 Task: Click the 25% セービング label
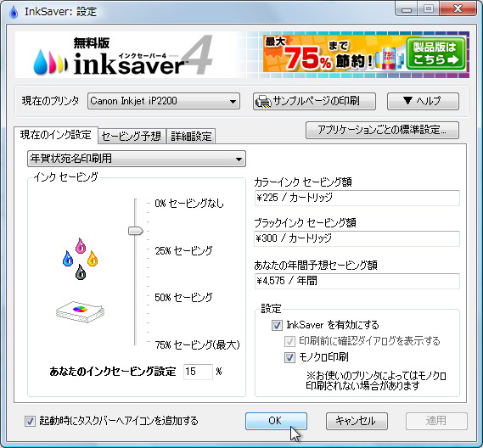pyautogui.click(x=183, y=250)
